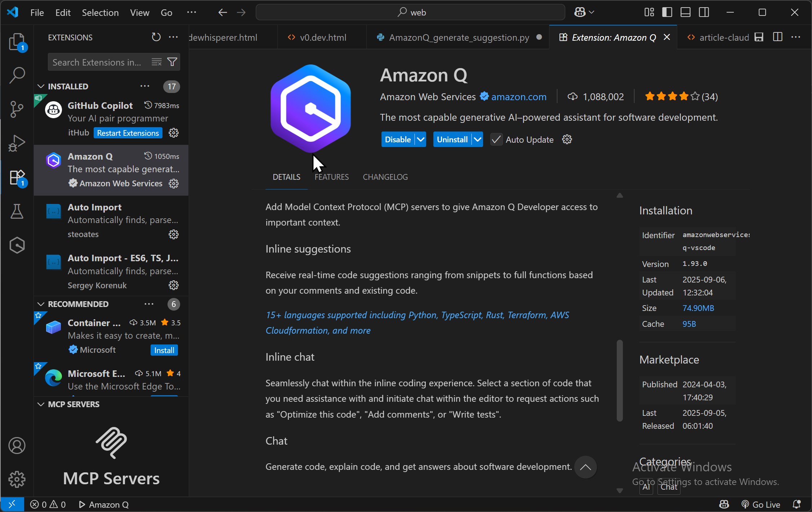The width and height of the screenshot is (812, 512).
Task: Click the Filter Extensions funnel icon
Action: (173, 62)
